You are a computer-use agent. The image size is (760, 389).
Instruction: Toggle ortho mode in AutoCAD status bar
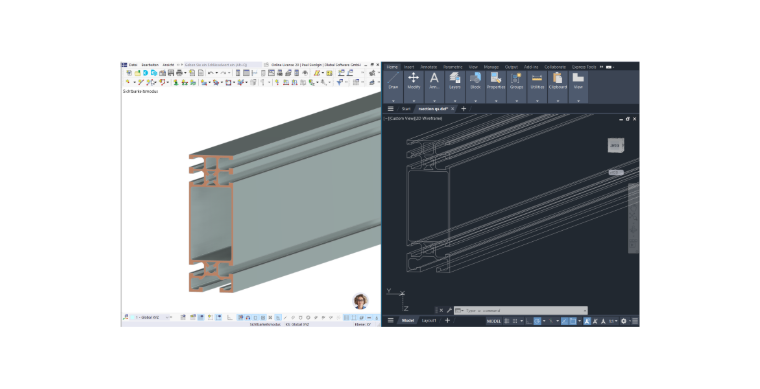click(x=529, y=321)
